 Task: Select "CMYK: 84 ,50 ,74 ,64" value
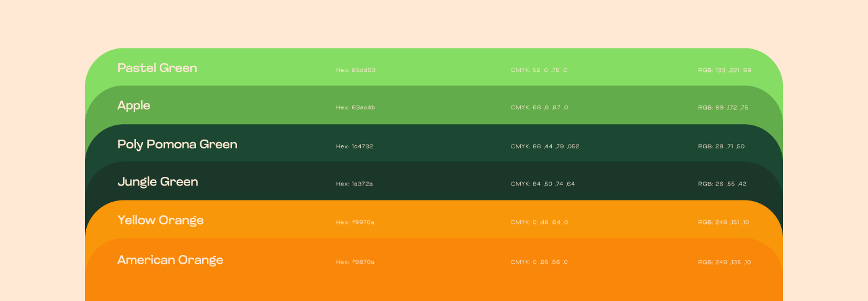click(x=543, y=184)
